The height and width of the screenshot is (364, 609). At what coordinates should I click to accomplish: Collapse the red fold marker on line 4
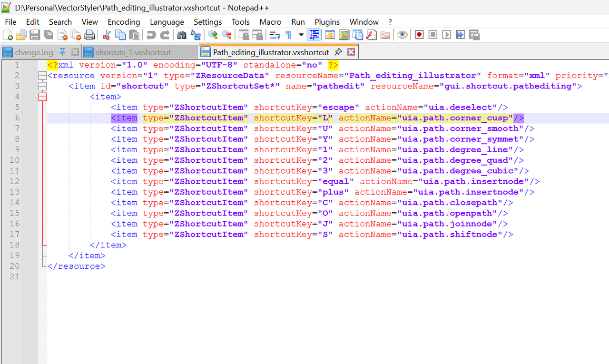pyautogui.click(x=42, y=97)
